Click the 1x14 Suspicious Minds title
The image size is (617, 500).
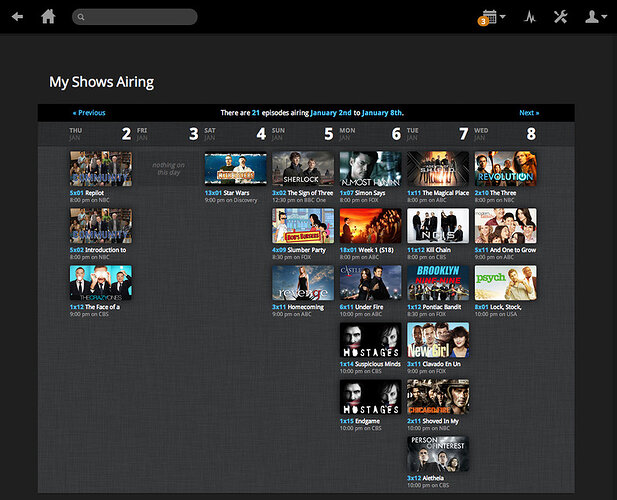(x=370, y=364)
